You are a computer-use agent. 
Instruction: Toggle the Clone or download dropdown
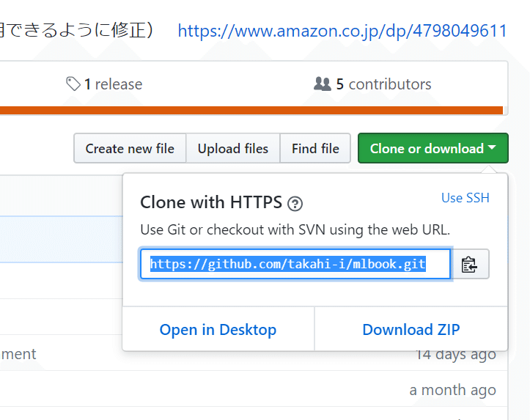pos(432,148)
